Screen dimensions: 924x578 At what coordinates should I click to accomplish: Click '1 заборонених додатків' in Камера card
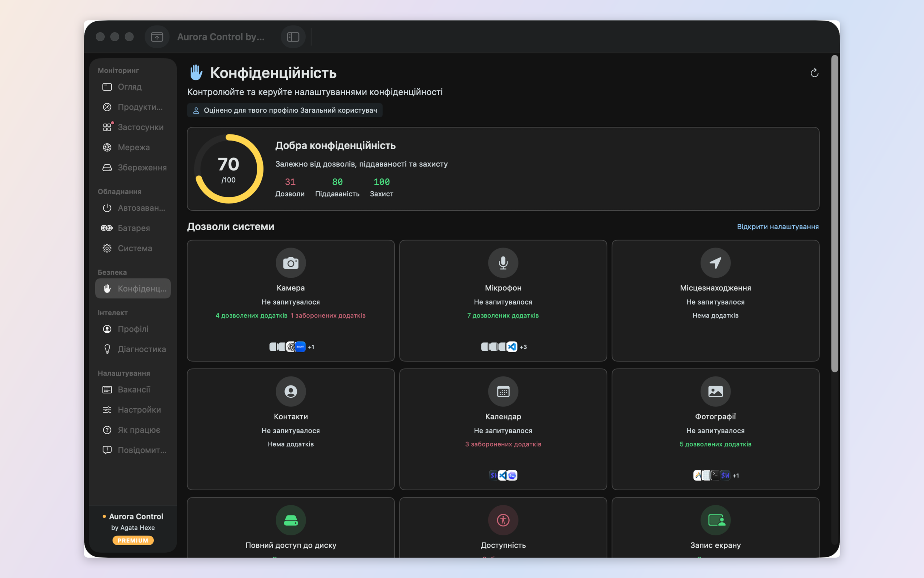point(328,316)
